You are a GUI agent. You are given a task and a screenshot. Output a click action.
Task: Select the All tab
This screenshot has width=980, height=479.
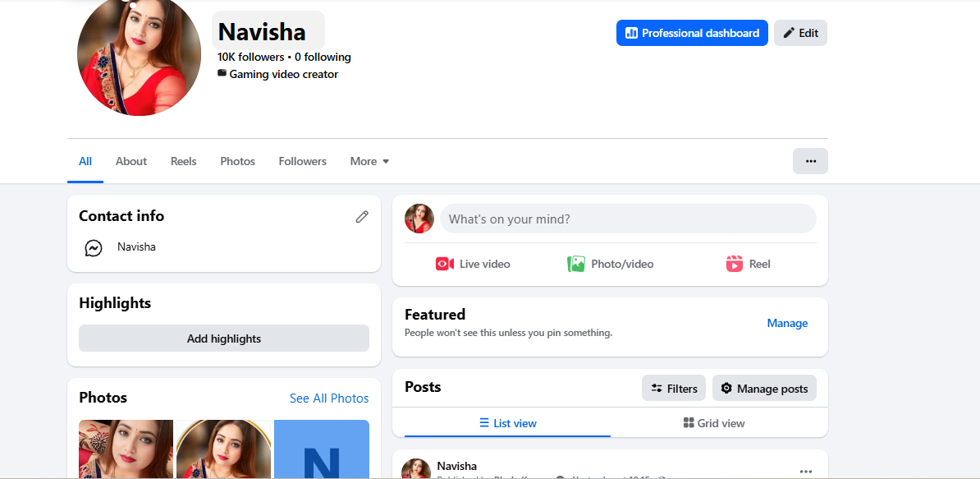85,161
